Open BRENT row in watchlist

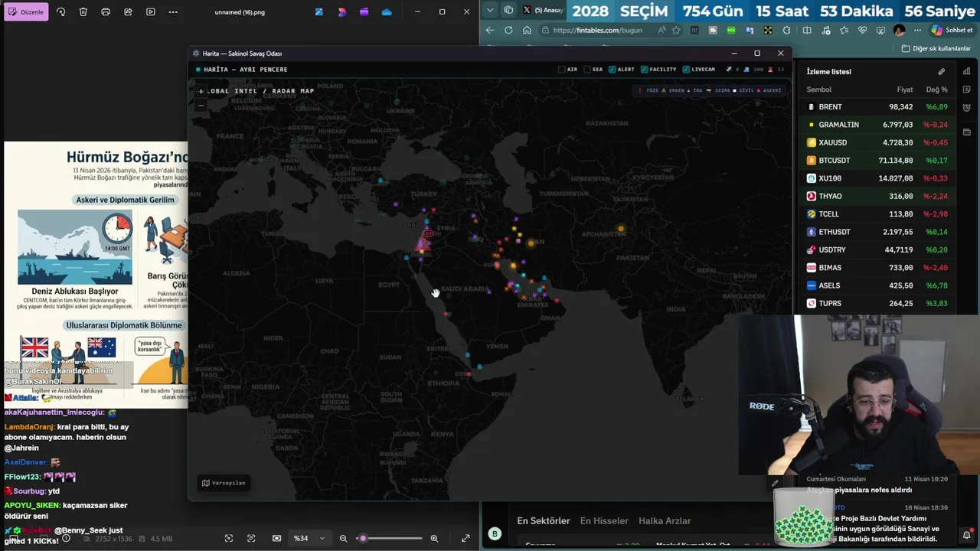pos(877,107)
